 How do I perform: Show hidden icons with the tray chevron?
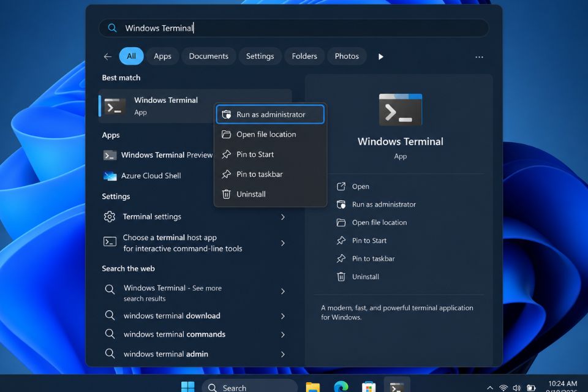[490, 388]
